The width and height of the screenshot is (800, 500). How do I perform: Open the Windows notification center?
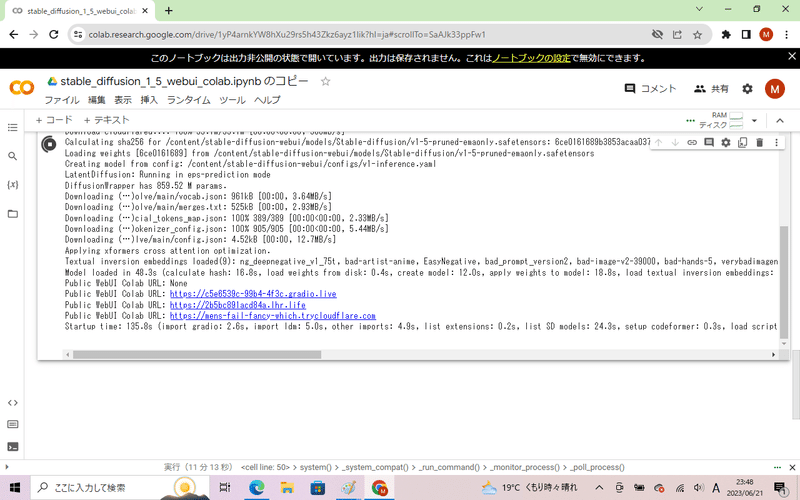(x=780, y=488)
